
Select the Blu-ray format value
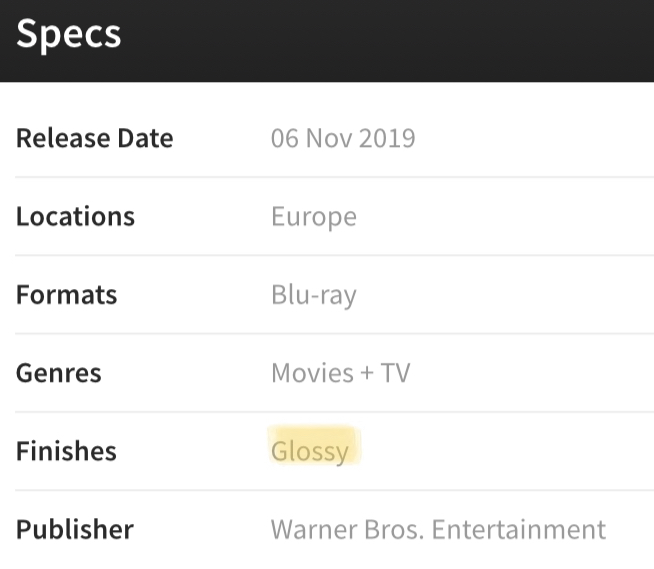tap(313, 295)
